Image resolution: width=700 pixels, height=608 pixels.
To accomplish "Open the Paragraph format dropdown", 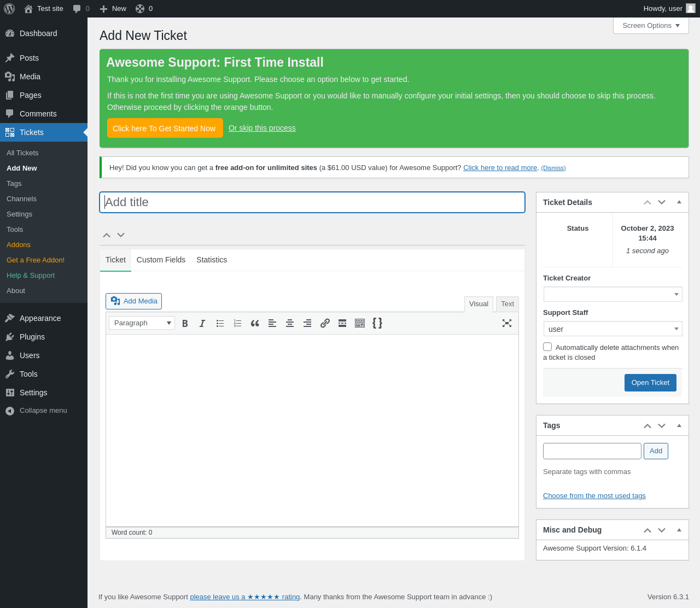I will [142, 323].
